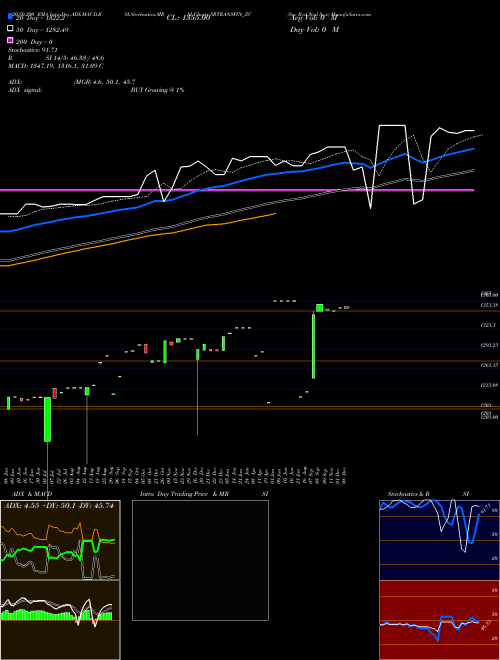Viewport: 500px width, 660px height.
Task: Click the 'Avg Vol: 0 M' text
Action: click(314, 18)
